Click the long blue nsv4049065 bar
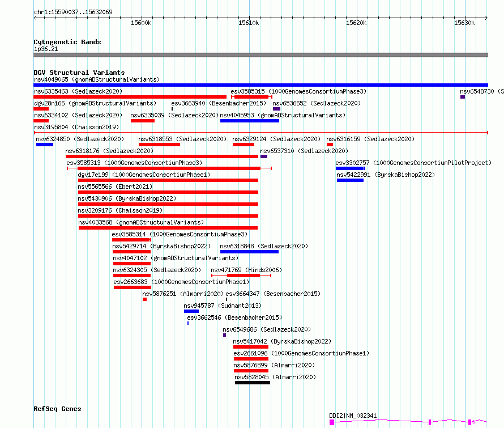This screenshot has width=504, height=428. pyautogui.click(x=260, y=85)
